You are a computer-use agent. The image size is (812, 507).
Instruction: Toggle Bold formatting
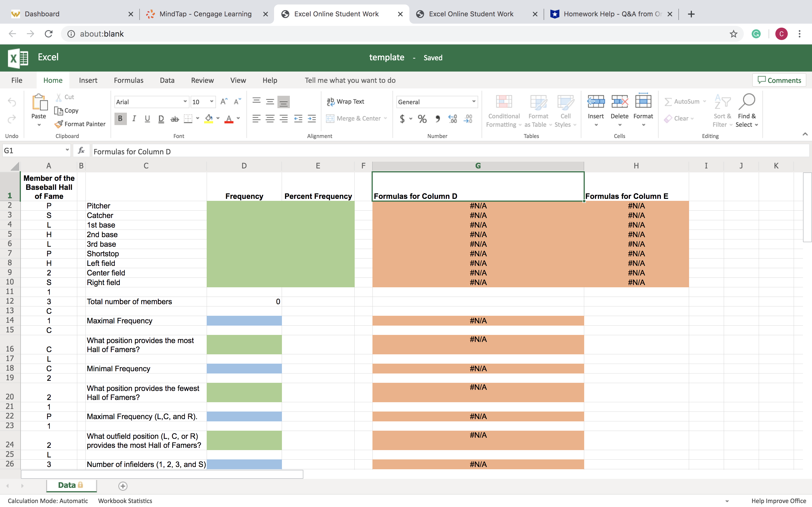pyautogui.click(x=120, y=119)
